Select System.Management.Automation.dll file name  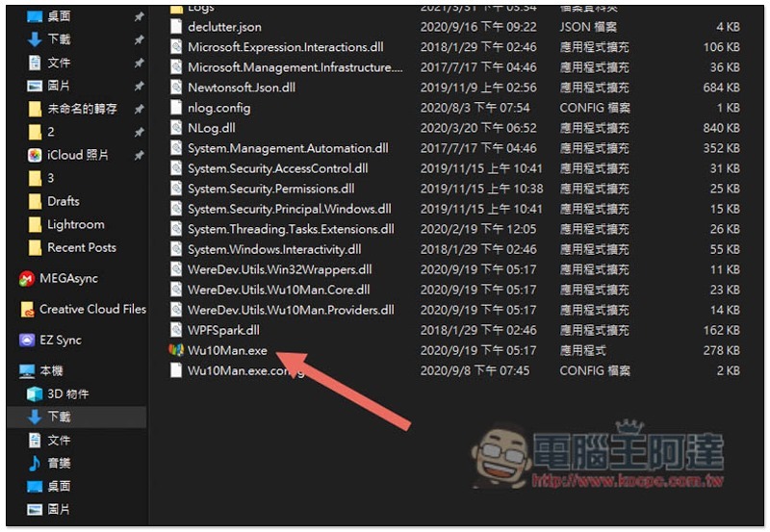(288, 148)
